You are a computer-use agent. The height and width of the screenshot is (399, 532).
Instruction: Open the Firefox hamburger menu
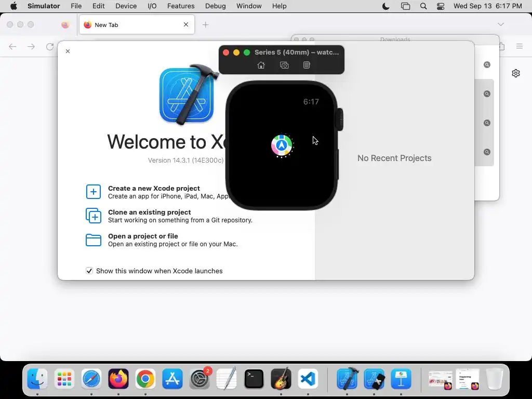[x=520, y=46]
